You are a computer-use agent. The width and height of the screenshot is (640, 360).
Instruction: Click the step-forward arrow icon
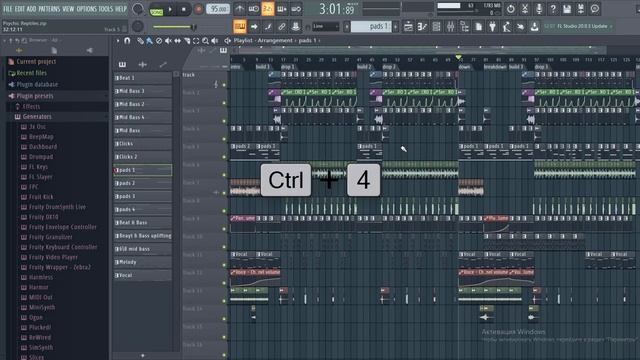coord(254,27)
